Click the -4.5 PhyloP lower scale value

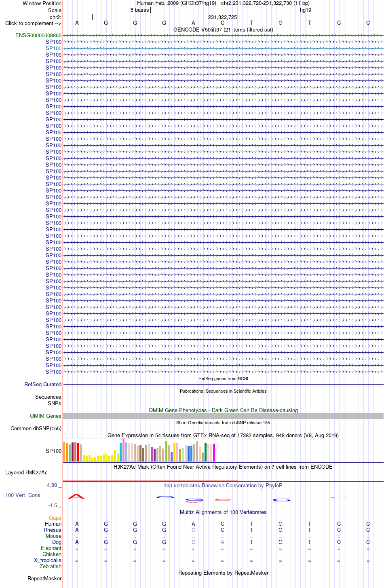[x=53, y=506]
